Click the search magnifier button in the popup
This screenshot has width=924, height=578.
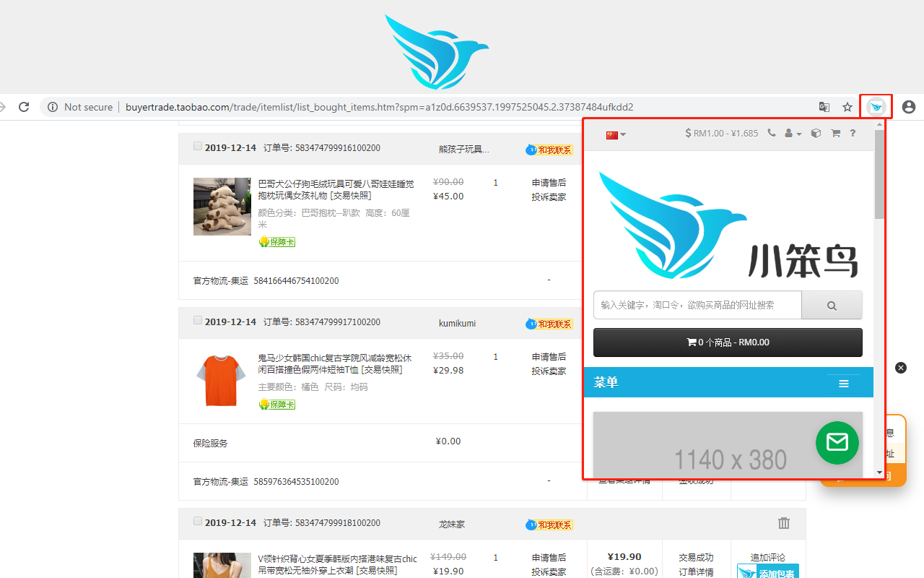click(832, 304)
